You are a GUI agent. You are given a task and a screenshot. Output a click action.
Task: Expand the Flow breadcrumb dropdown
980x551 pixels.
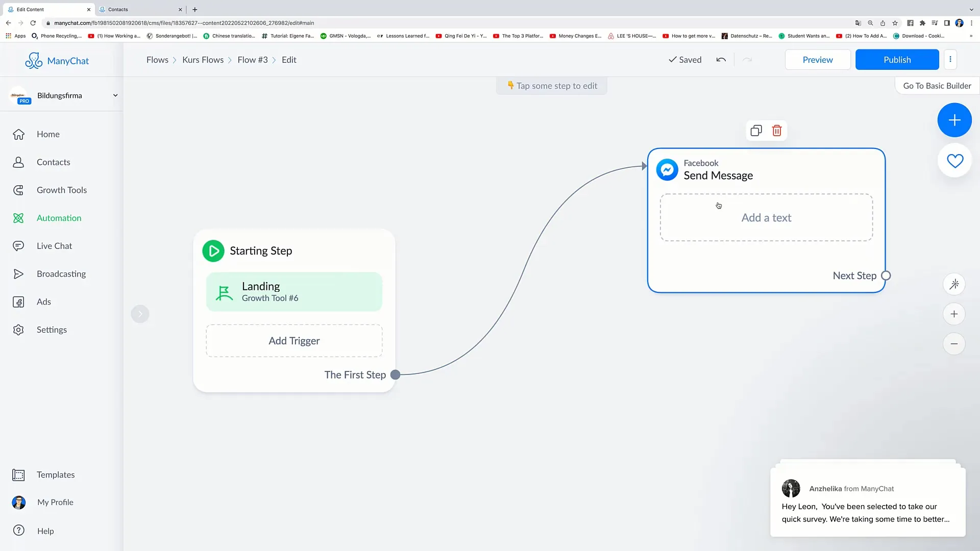click(x=253, y=60)
